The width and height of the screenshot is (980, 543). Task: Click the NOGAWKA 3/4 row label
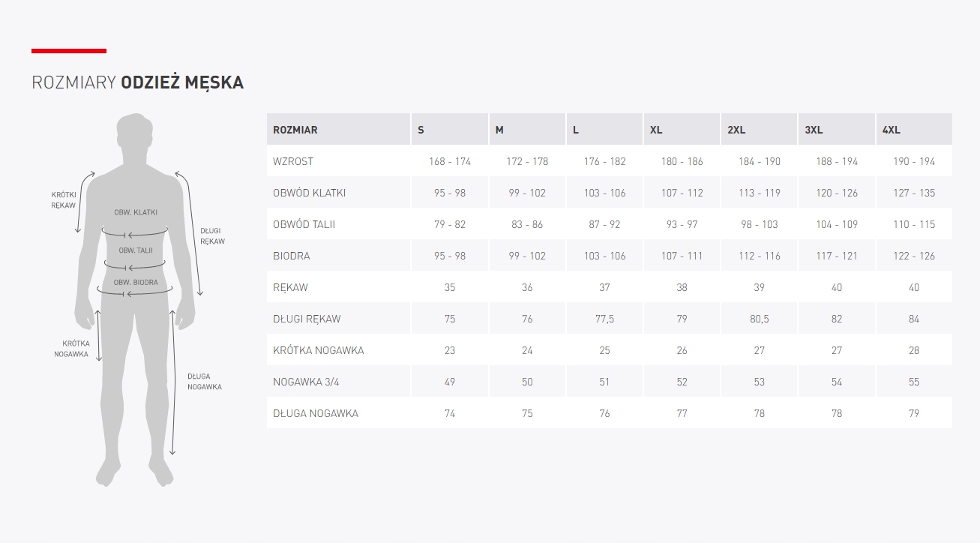pyautogui.click(x=306, y=382)
